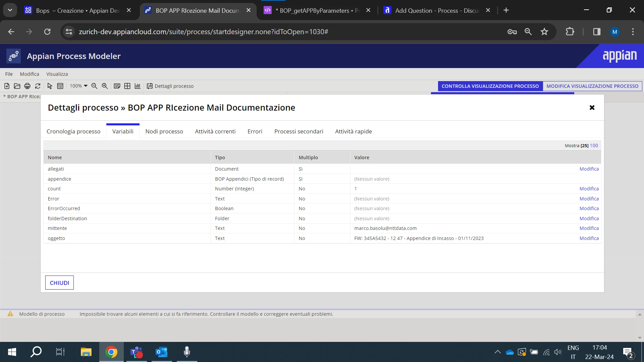
Task: Click Modifica link for oggetto variable
Action: [x=589, y=238]
